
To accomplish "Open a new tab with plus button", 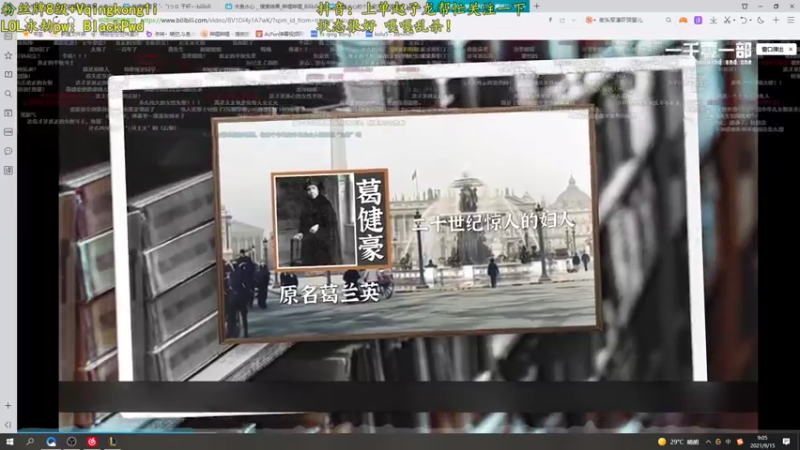I will point(537,6).
